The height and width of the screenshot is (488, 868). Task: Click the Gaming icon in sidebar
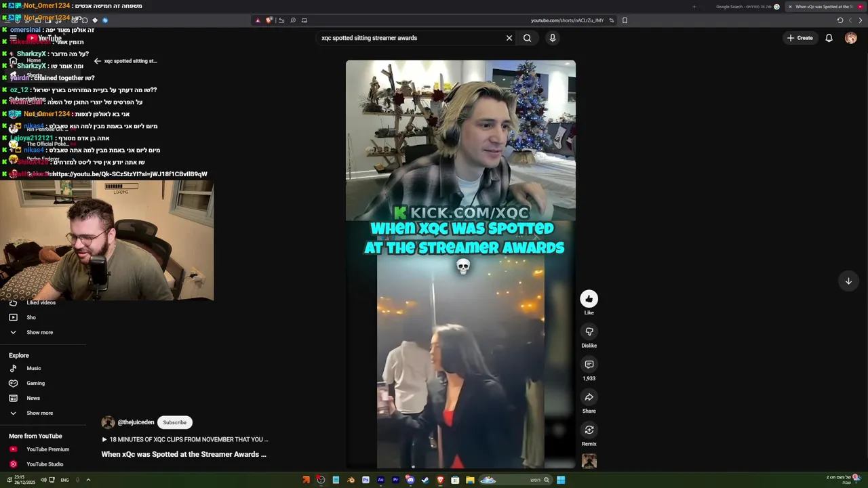[x=13, y=384]
